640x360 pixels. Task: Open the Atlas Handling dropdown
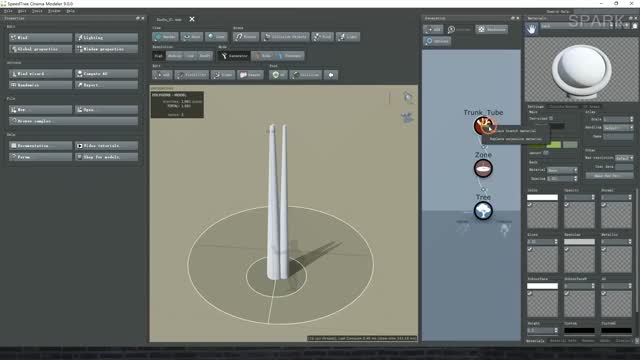(618, 128)
